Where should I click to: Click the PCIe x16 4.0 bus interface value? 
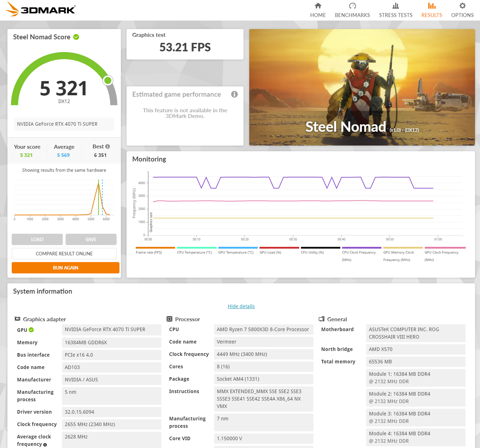pyautogui.click(x=112, y=355)
